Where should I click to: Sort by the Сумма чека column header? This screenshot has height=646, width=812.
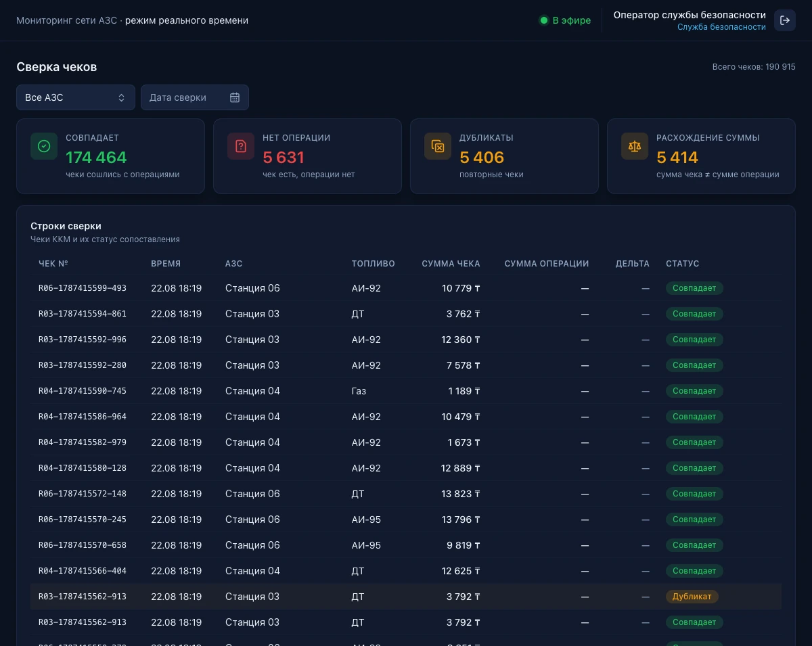point(451,264)
